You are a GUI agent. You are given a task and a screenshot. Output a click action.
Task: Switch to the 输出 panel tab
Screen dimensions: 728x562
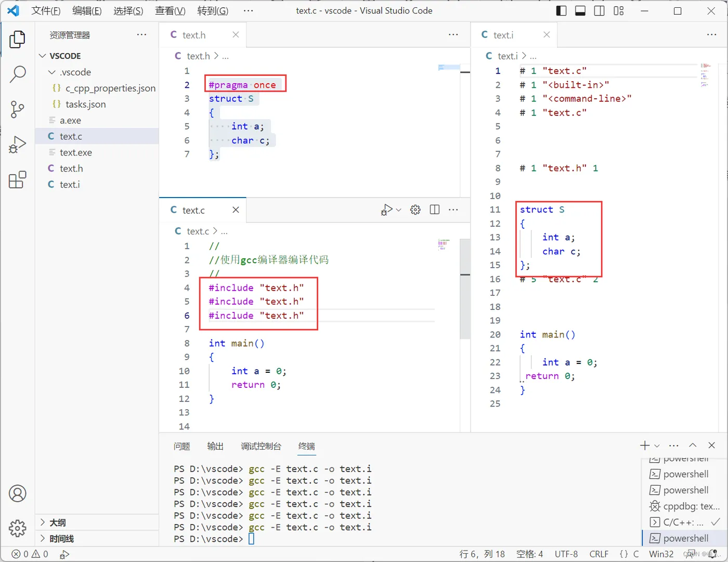coord(215,446)
